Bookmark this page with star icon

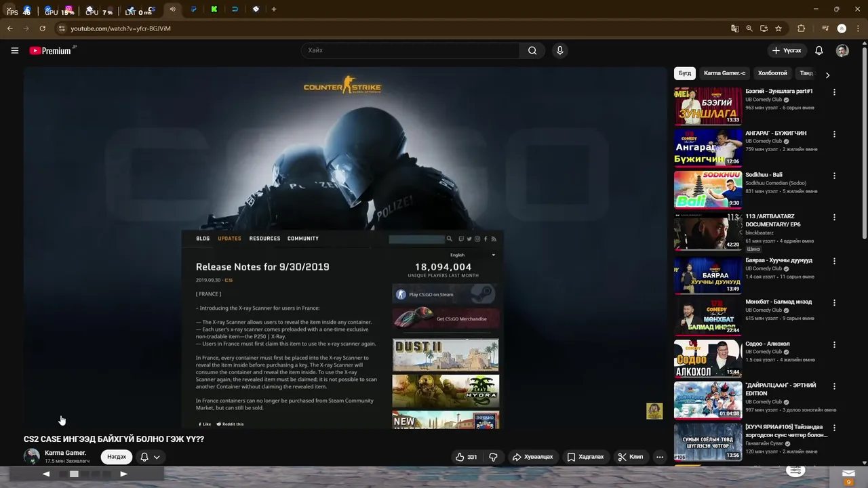[x=778, y=28]
